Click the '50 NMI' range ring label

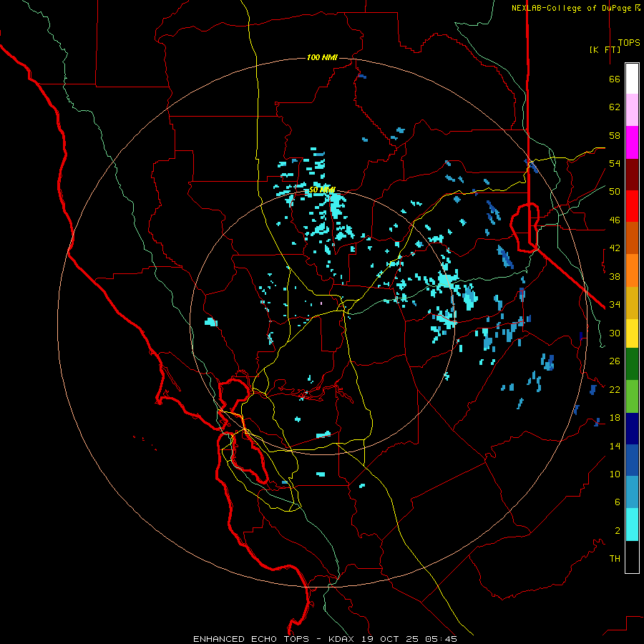[x=322, y=190]
